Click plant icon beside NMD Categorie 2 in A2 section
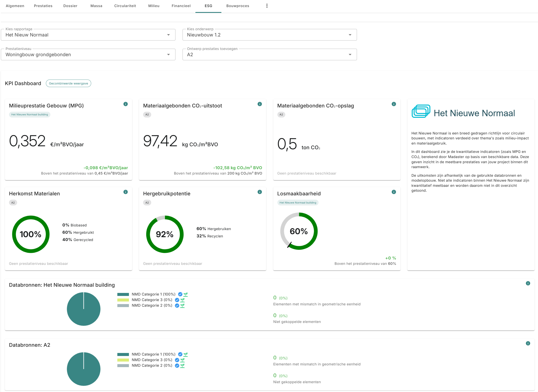Viewport: 538px width, 392px height. pos(182,366)
